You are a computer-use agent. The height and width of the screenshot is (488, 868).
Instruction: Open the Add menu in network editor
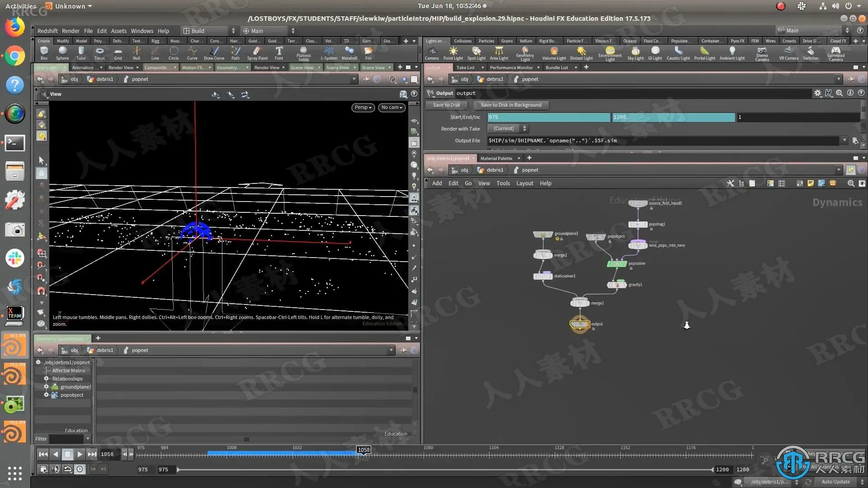pos(437,183)
